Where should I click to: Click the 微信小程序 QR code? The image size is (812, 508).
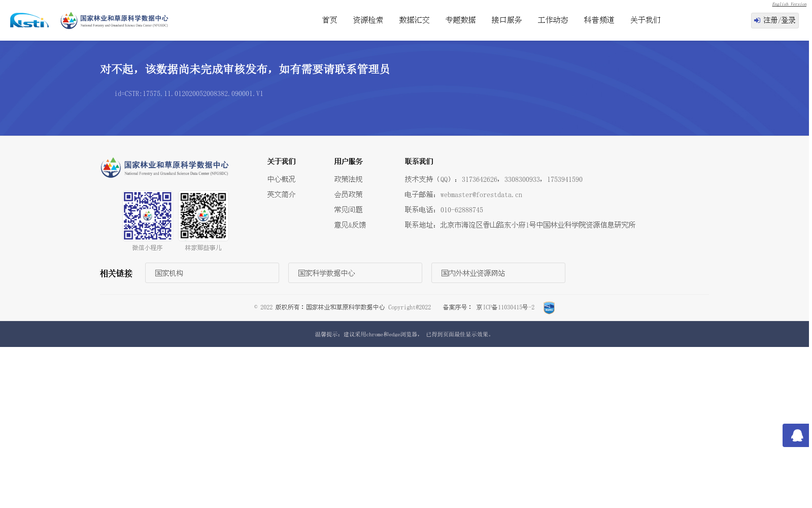pyautogui.click(x=147, y=215)
